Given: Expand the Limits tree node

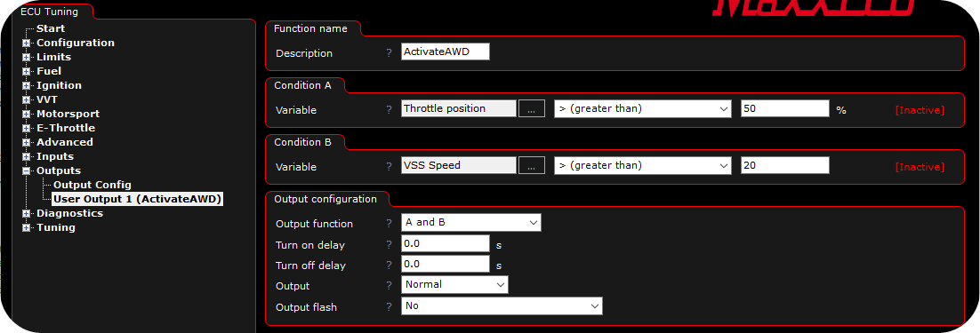Looking at the screenshot, I should tap(27, 58).
